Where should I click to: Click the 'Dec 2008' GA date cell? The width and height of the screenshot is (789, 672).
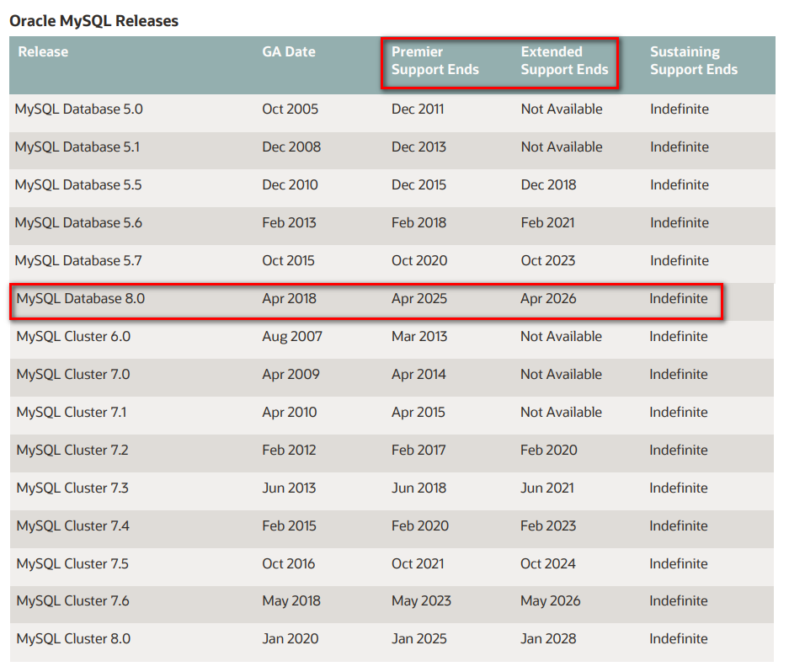[x=291, y=147]
